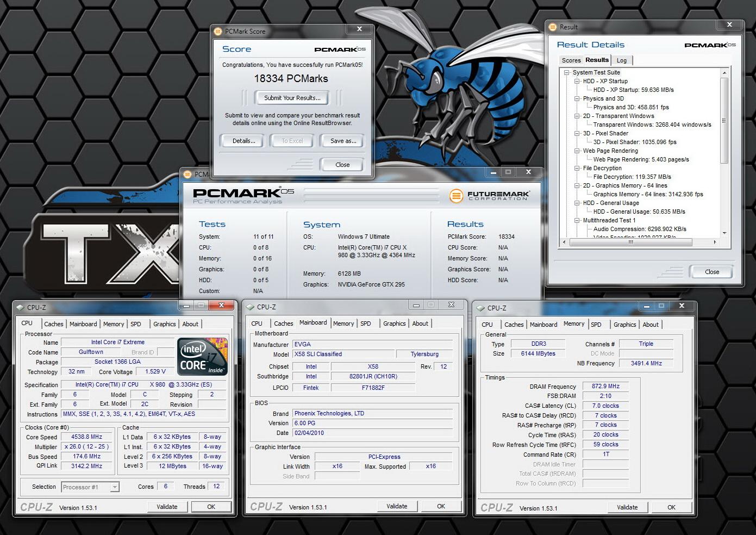This screenshot has height=535, width=756.
Task: Switch to Scores tab in Result Details
Action: click(x=571, y=60)
